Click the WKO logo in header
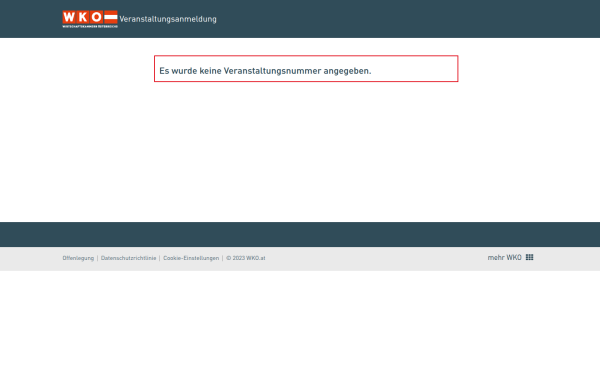The height and width of the screenshot is (375, 600). click(90, 19)
